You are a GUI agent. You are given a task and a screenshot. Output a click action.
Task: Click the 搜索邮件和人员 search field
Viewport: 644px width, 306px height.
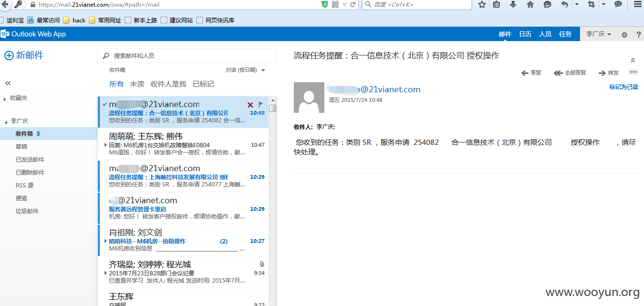tap(187, 55)
